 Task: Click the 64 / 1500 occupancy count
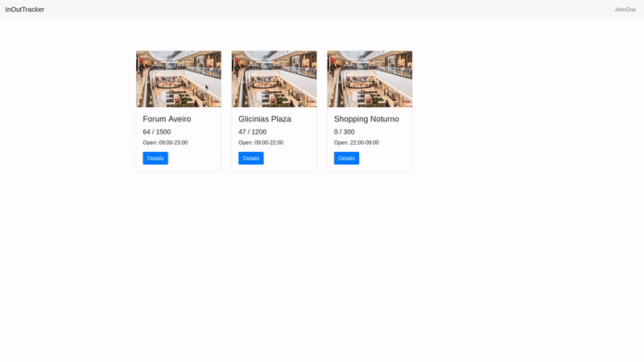[157, 132]
